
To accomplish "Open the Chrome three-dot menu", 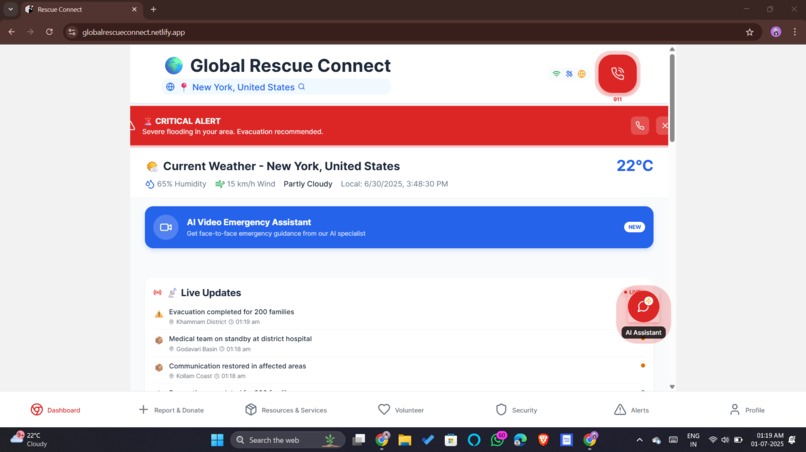I will click(795, 32).
